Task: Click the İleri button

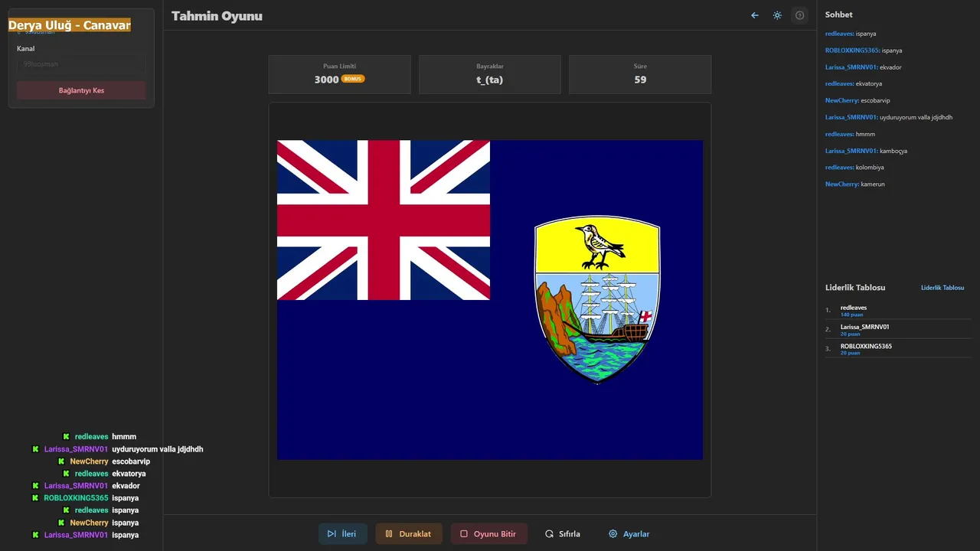Action: pos(342,534)
